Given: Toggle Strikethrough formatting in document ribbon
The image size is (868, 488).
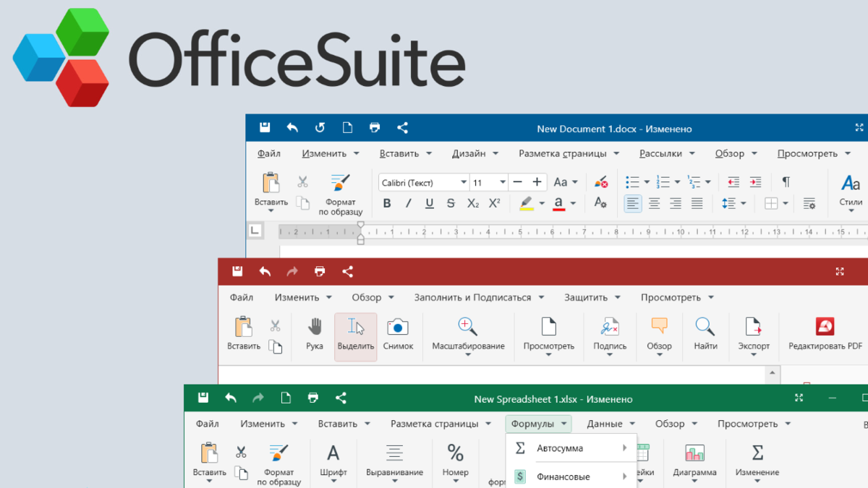Looking at the screenshot, I should (451, 204).
